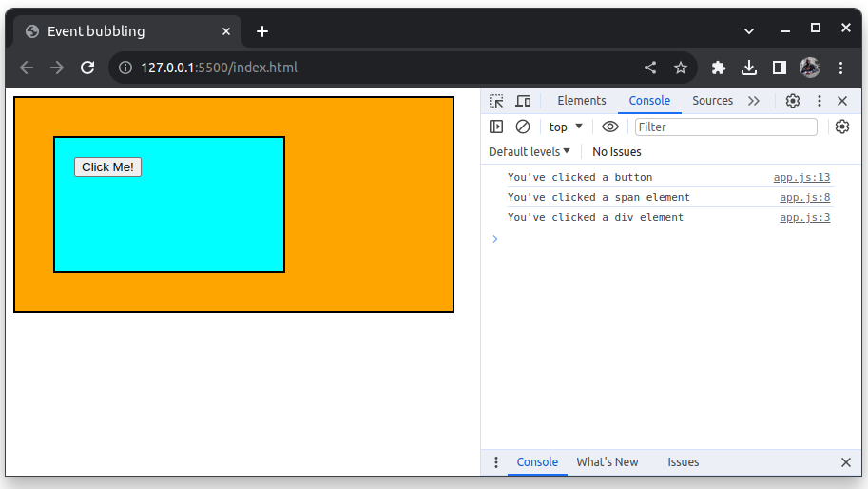Open source link app.js:13

tap(801, 177)
